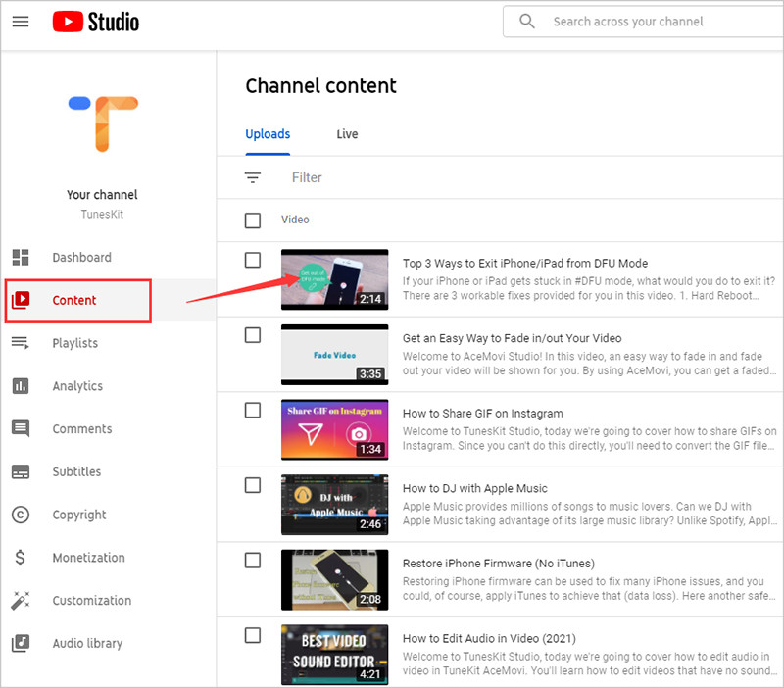The height and width of the screenshot is (688, 784).
Task: Click the Your channel label
Action: pyautogui.click(x=102, y=194)
